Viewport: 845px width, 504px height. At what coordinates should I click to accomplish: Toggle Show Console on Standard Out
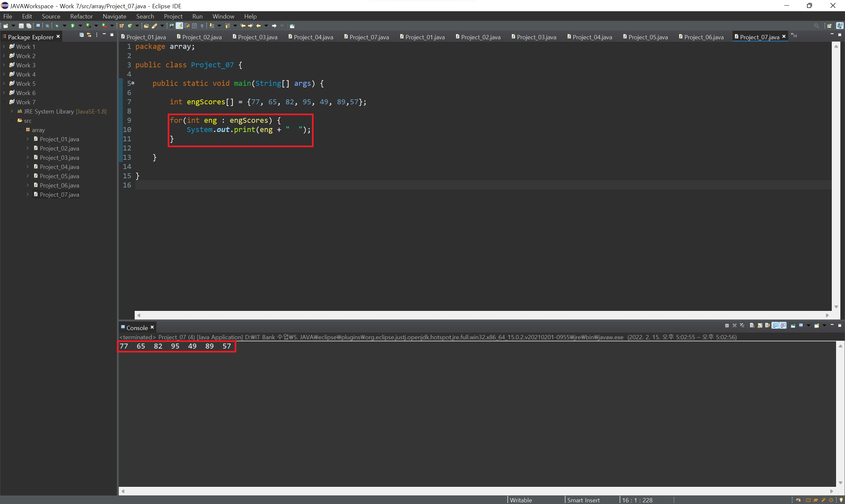click(x=775, y=325)
